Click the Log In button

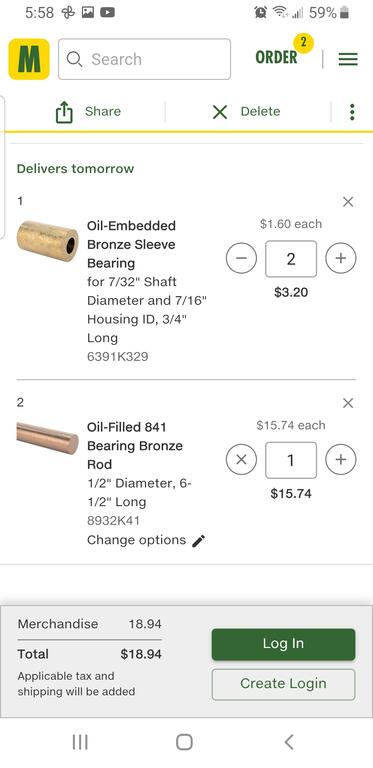point(283,644)
